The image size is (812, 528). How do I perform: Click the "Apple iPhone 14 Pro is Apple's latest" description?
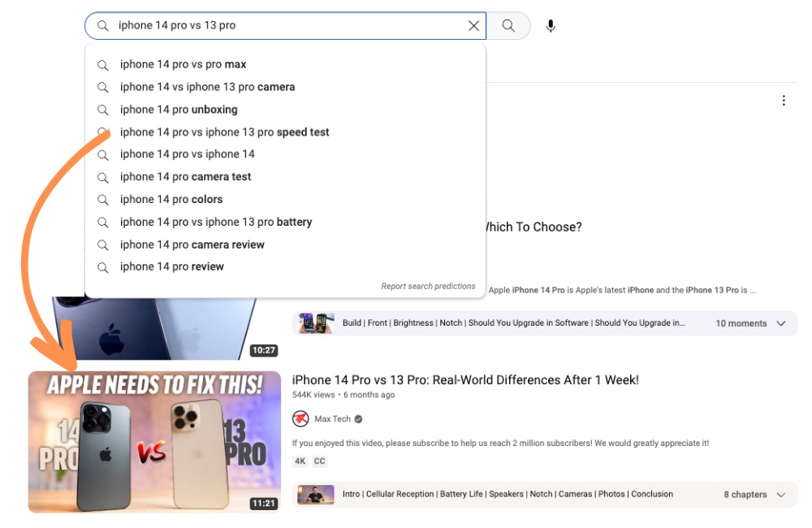622,290
